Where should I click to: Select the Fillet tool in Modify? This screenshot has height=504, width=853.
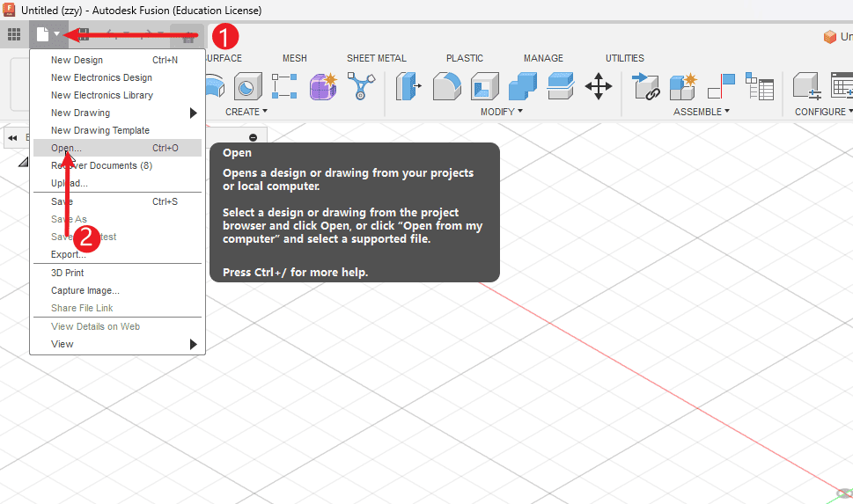click(447, 87)
